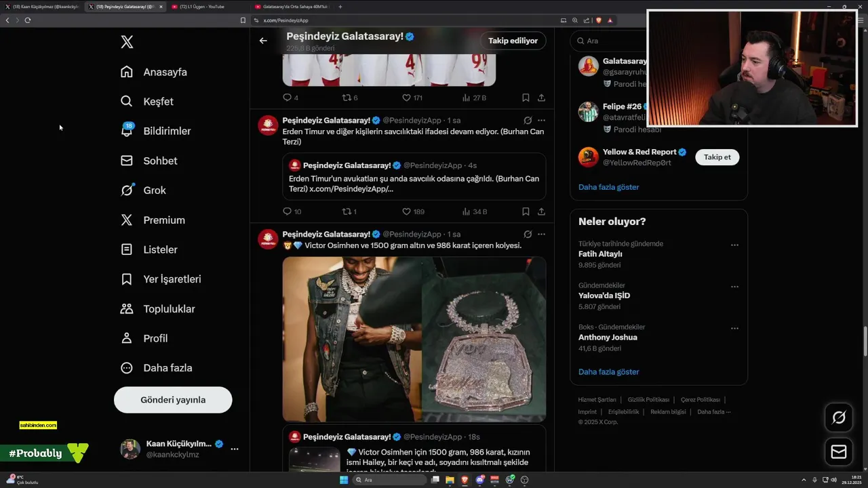Click the X logo in the sidebar
This screenshot has width=868, height=488.
coord(127,42)
